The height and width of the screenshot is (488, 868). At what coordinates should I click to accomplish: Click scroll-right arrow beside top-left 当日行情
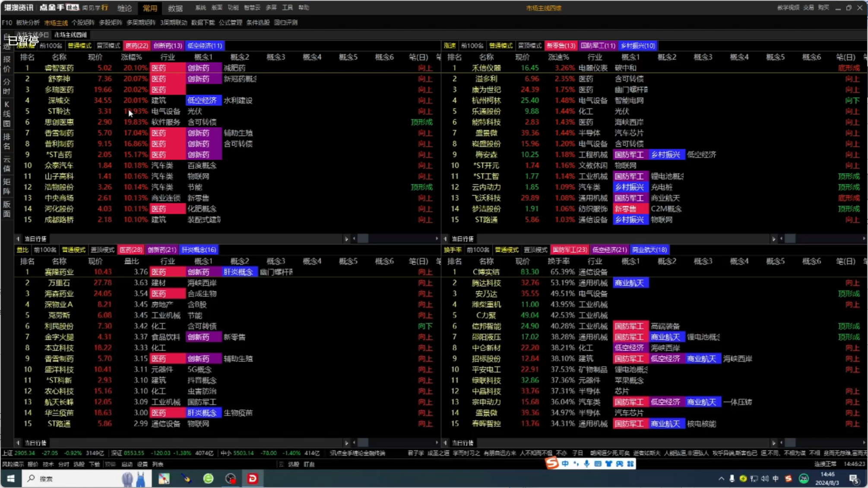[x=346, y=239]
